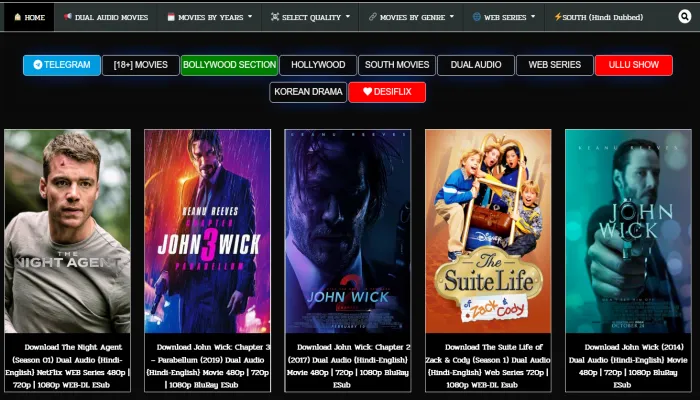Open The Night Agent poster

pyautogui.click(x=67, y=231)
